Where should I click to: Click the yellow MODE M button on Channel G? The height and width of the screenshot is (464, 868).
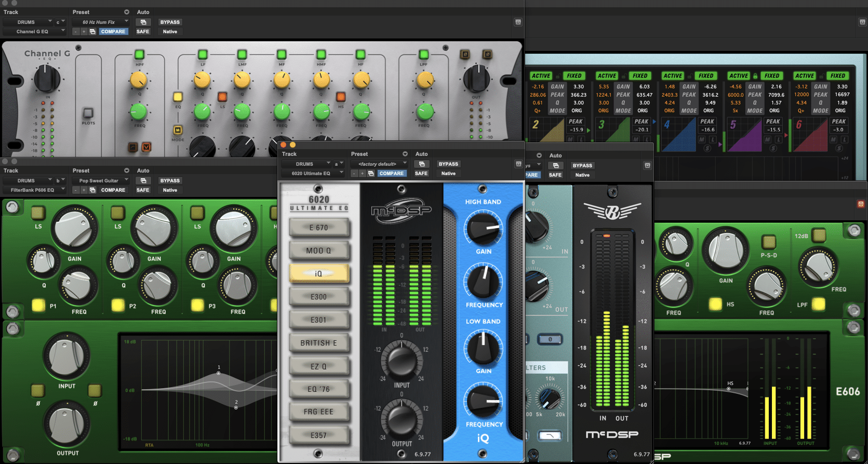click(178, 130)
